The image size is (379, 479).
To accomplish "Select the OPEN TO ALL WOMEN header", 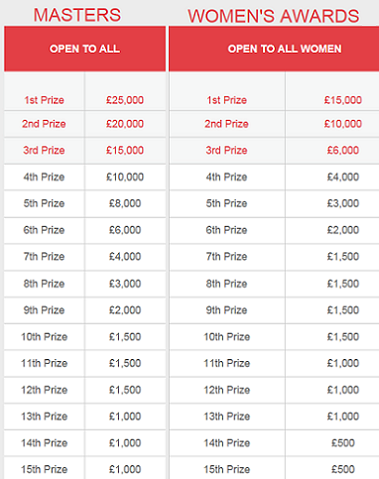I will coord(274,49).
